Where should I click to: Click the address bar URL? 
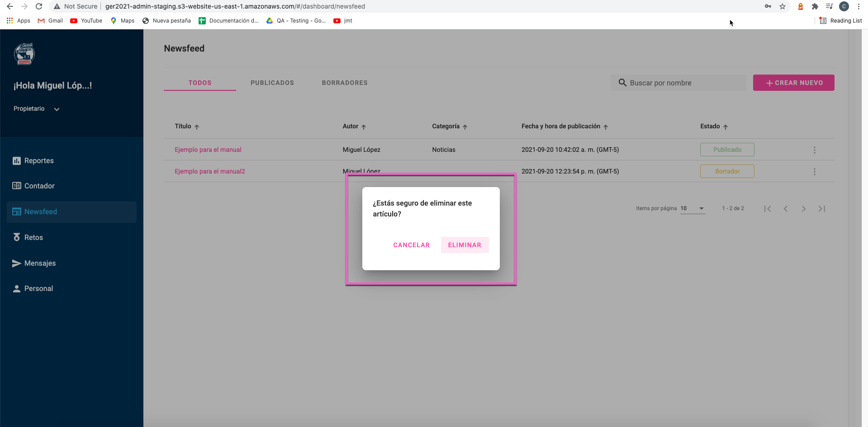coord(235,6)
